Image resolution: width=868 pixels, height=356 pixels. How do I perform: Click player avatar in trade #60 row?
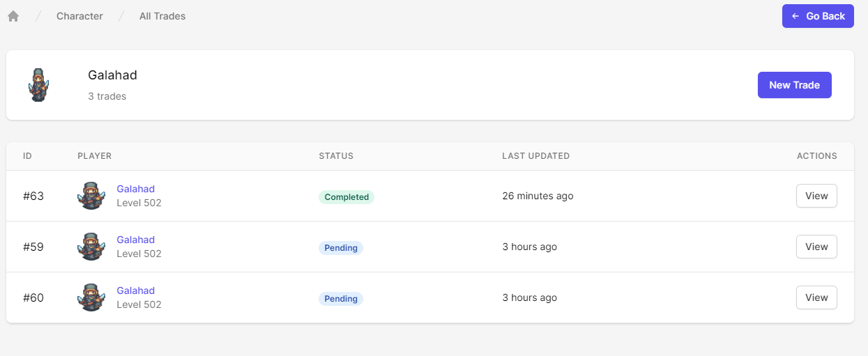(91, 297)
